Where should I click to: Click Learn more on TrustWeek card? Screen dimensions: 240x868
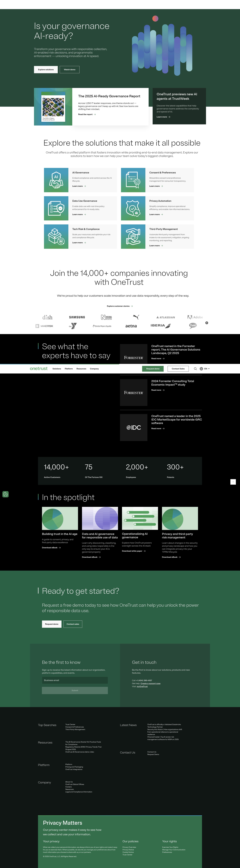coord(163,117)
